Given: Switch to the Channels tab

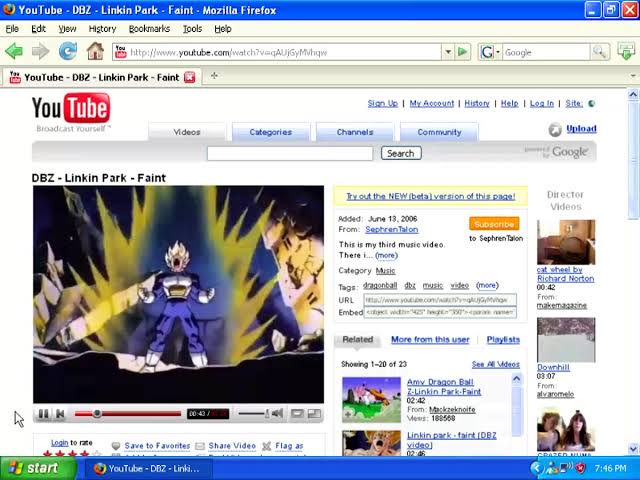Looking at the screenshot, I should point(355,132).
